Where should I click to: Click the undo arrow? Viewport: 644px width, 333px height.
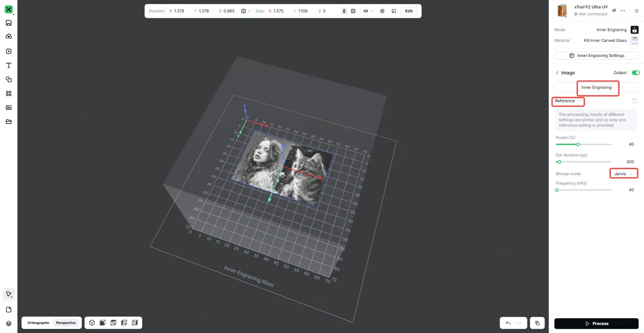(x=508, y=323)
